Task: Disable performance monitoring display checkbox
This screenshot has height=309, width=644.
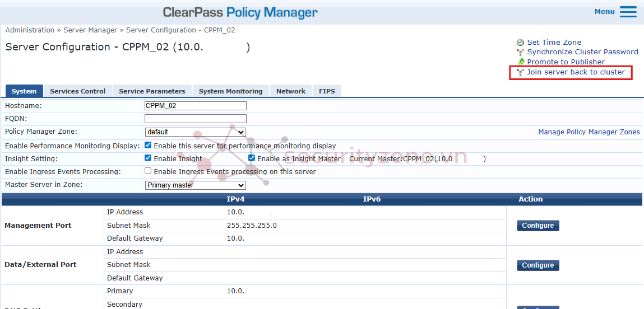Action: (x=148, y=145)
